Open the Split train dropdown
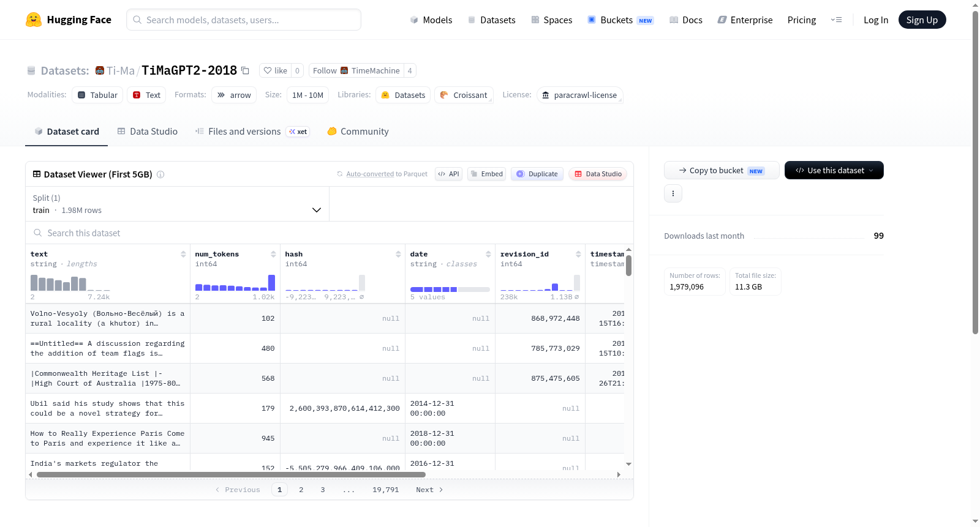The image size is (980, 527). (177, 204)
